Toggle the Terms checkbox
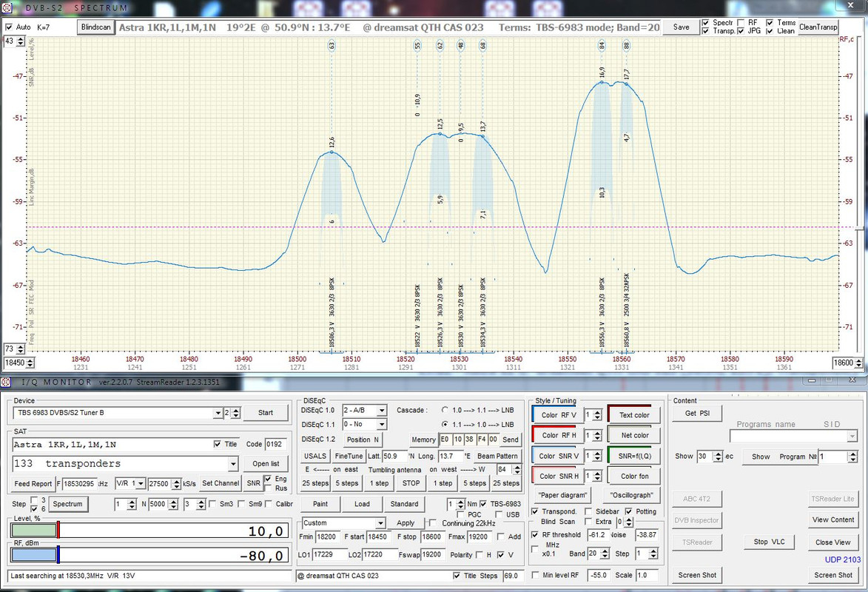The image size is (868, 592). pos(770,23)
